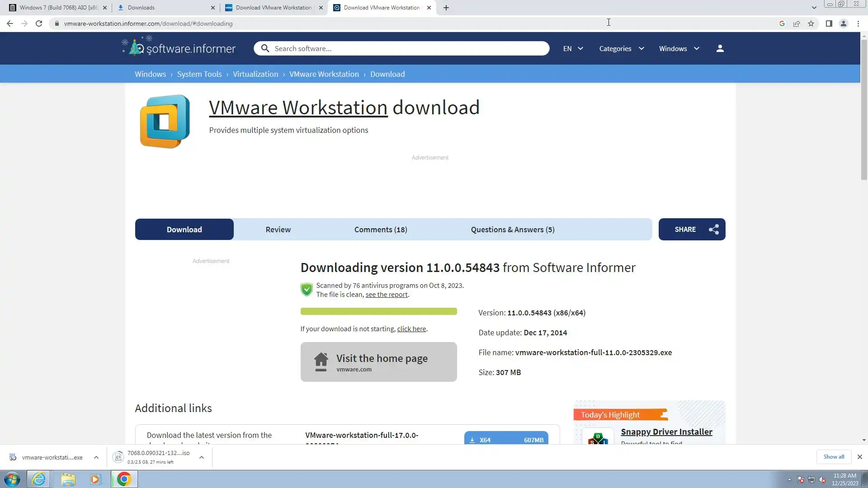This screenshot has width=868, height=488.
Task: Expand options for the iso download item
Action: click(x=202, y=457)
